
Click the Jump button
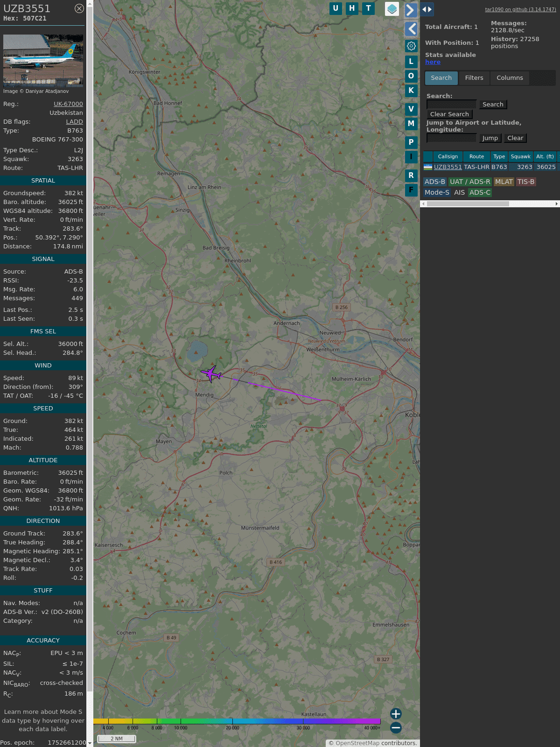click(490, 138)
